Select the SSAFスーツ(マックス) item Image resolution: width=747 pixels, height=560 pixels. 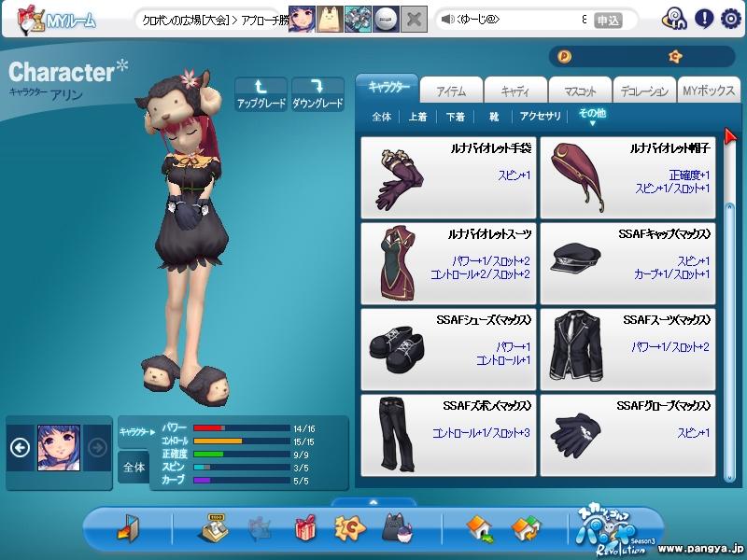tap(627, 349)
